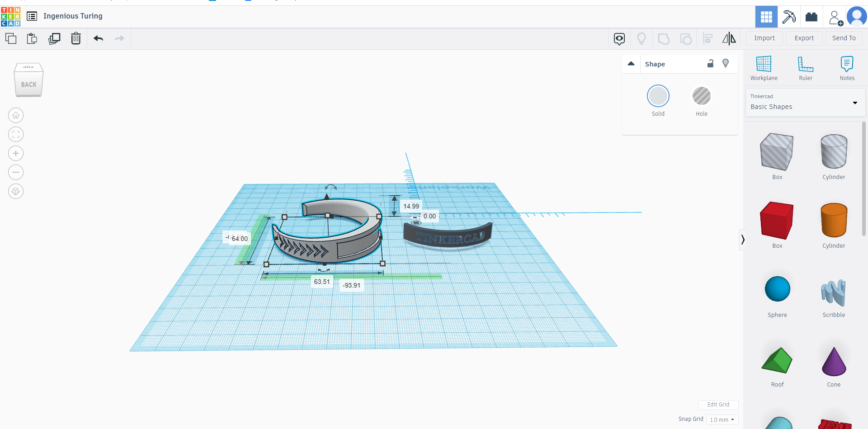
Task: Open the Snap Grid value dropdown
Action: tap(722, 420)
